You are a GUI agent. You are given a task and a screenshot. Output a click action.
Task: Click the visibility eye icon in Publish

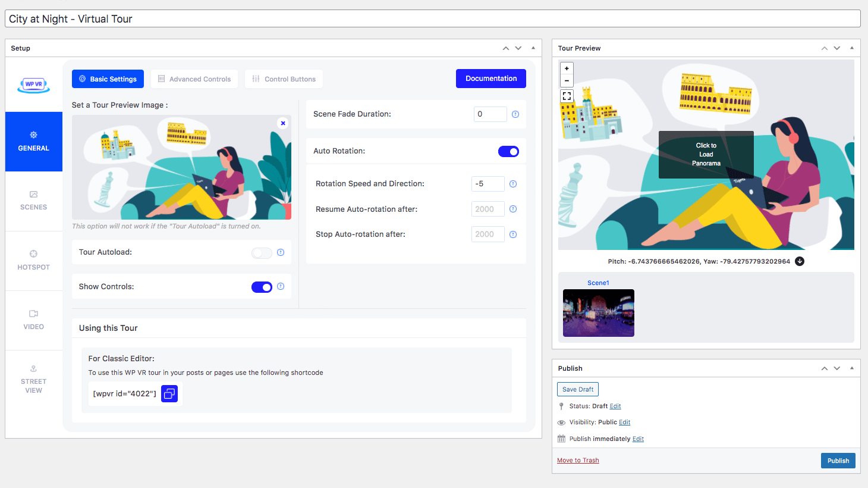click(561, 423)
